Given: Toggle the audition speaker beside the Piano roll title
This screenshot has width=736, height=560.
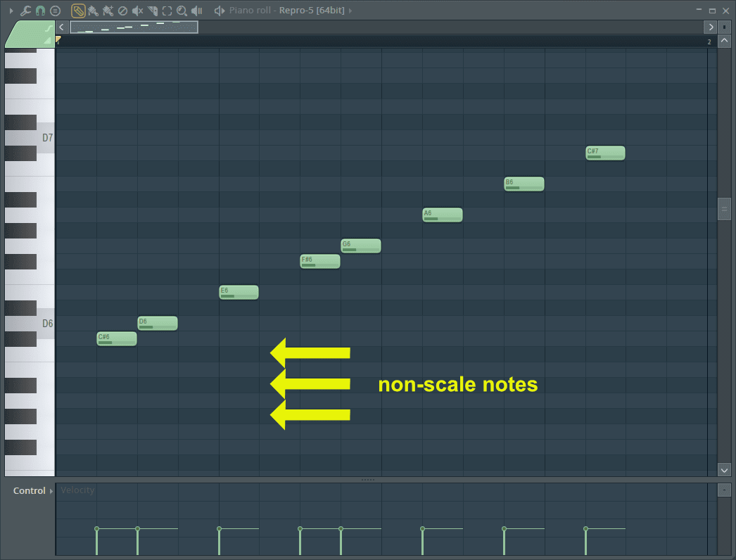Looking at the screenshot, I should (218, 11).
